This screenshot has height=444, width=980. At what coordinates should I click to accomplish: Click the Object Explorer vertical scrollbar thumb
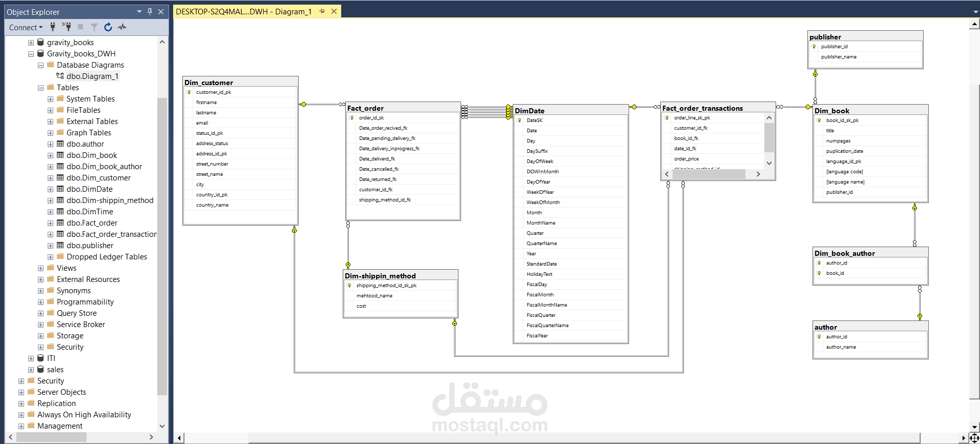tap(162, 246)
